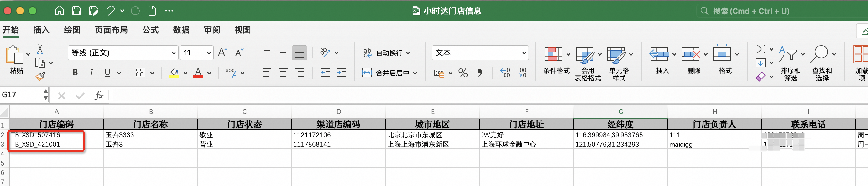
Task: Undo the last action
Action: tap(110, 11)
